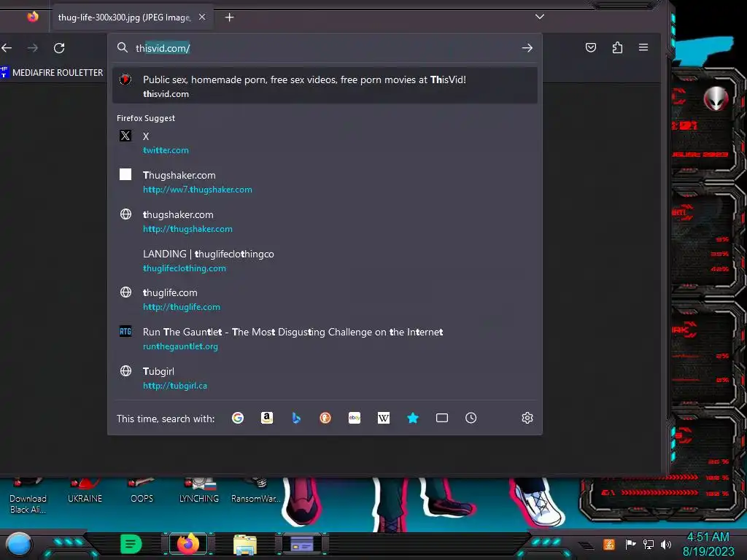
Task: Select the Run The Gauntlet suggestion
Action: 325,339
